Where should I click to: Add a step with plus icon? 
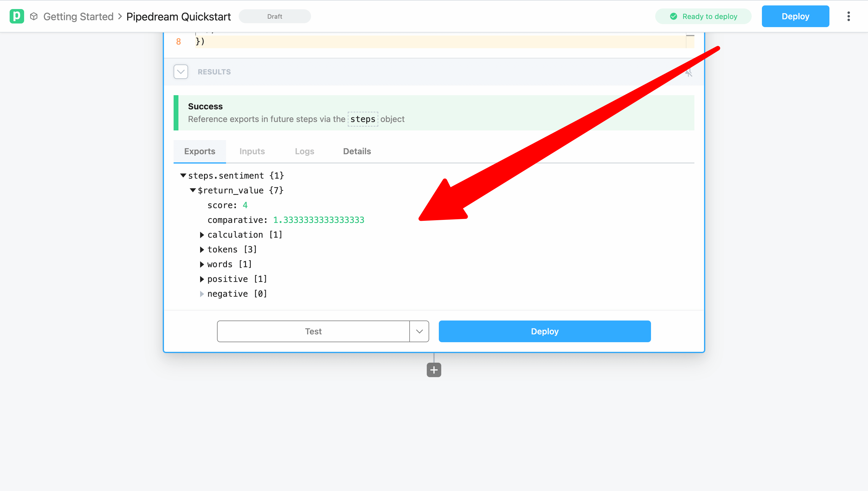tap(434, 370)
